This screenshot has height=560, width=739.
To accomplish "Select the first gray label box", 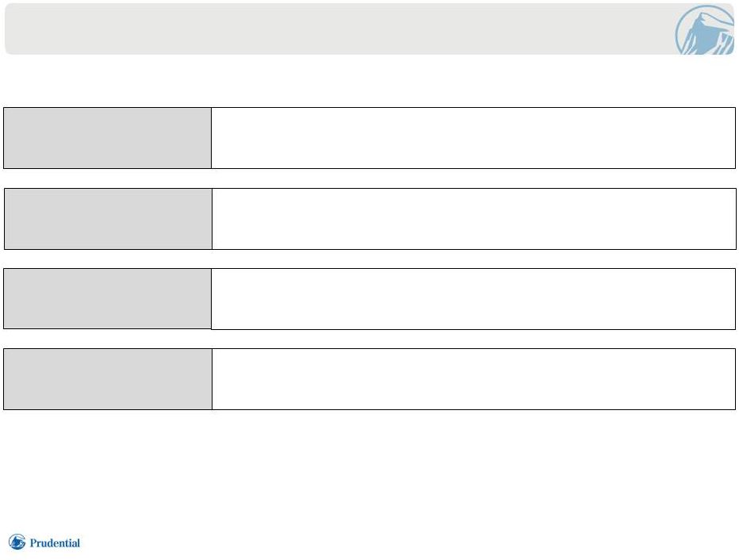I will [108, 138].
